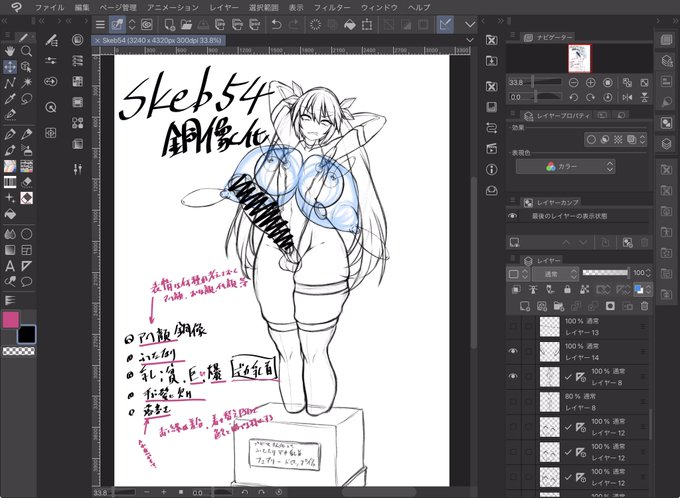This screenshot has width=680, height=498.
Task: Expand the command bar chevron at right end
Action: point(470,25)
